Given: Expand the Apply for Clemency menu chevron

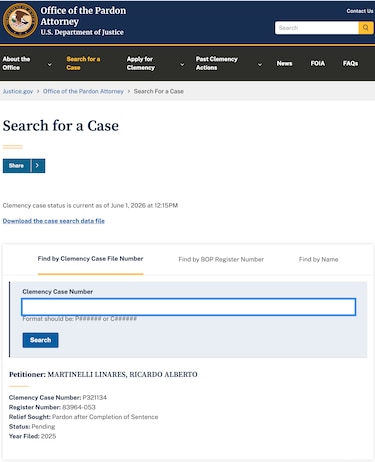Looking at the screenshot, I should tap(182, 64).
